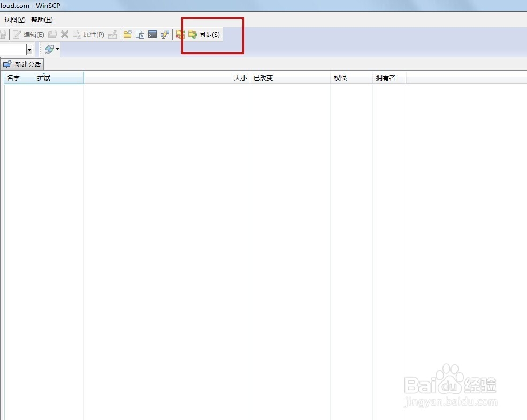Click the gray document icon before delete

pos(52,34)
